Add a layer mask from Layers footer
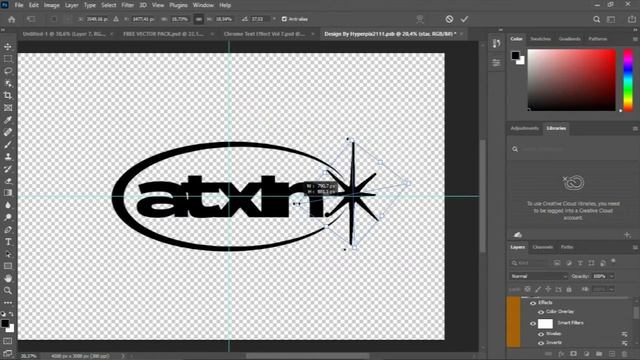 [x=573, y=354]
